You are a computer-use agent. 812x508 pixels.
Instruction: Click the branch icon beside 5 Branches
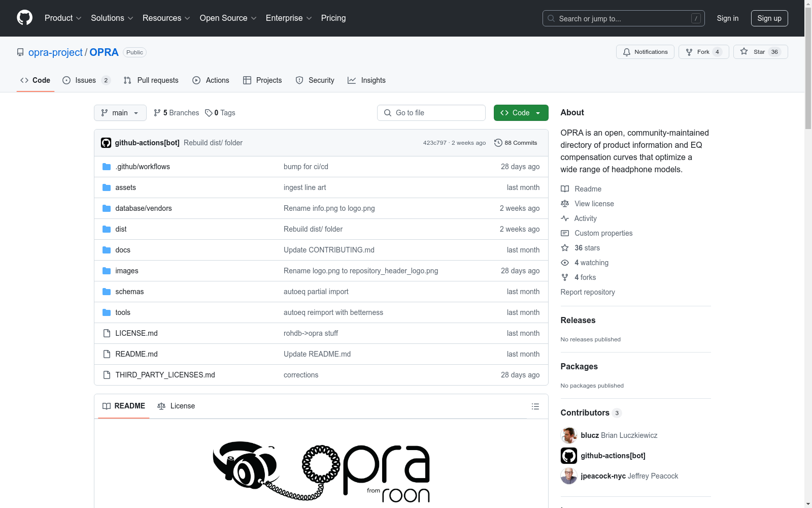[x=157, y=113]
